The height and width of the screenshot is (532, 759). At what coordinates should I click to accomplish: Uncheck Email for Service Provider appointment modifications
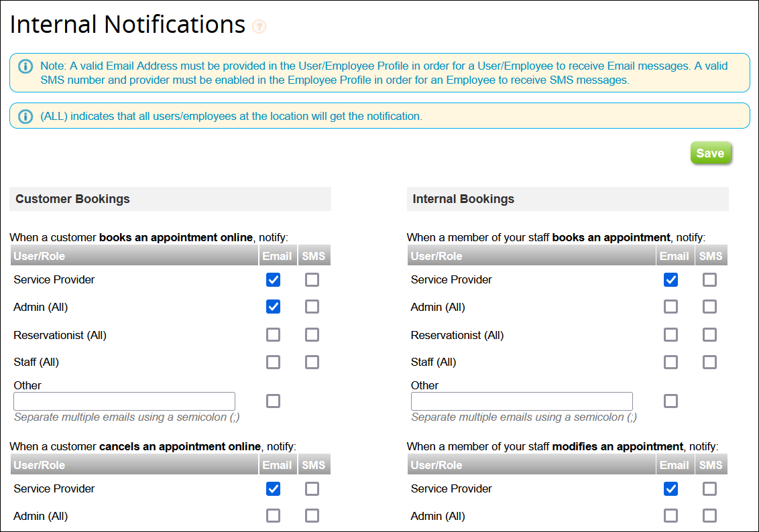(670, 488)
